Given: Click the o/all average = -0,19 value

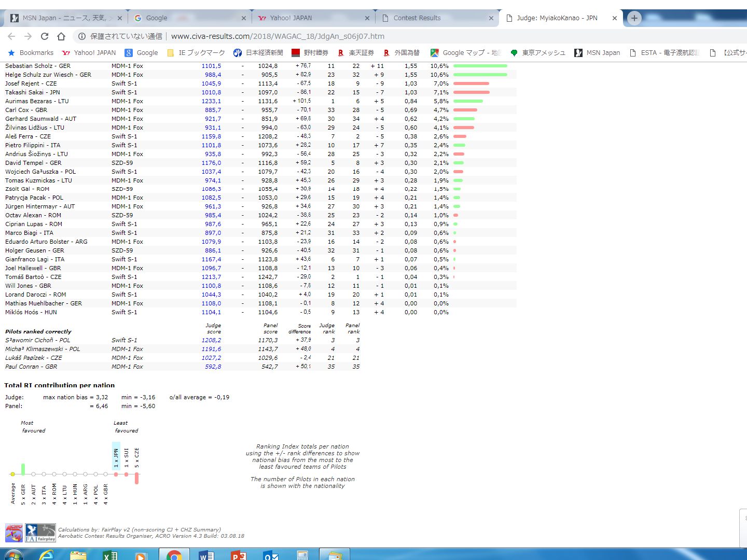Looking at the screenshot, I should (199, 397).
